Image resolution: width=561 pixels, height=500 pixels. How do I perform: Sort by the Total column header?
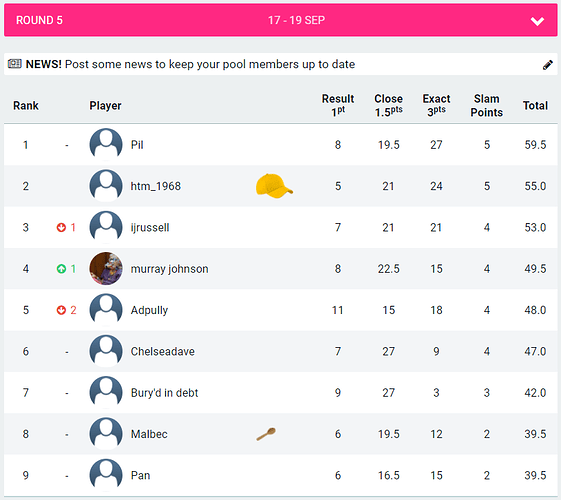[x=535, y=106]
